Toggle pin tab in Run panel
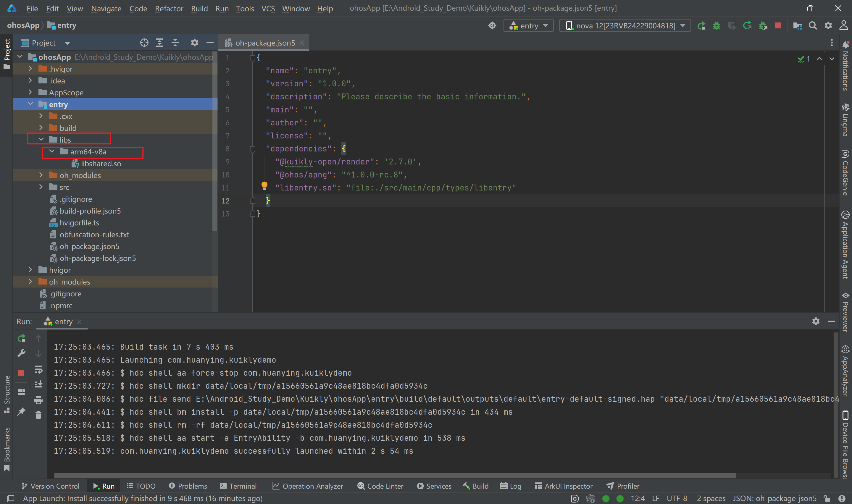 coord(21,411)
